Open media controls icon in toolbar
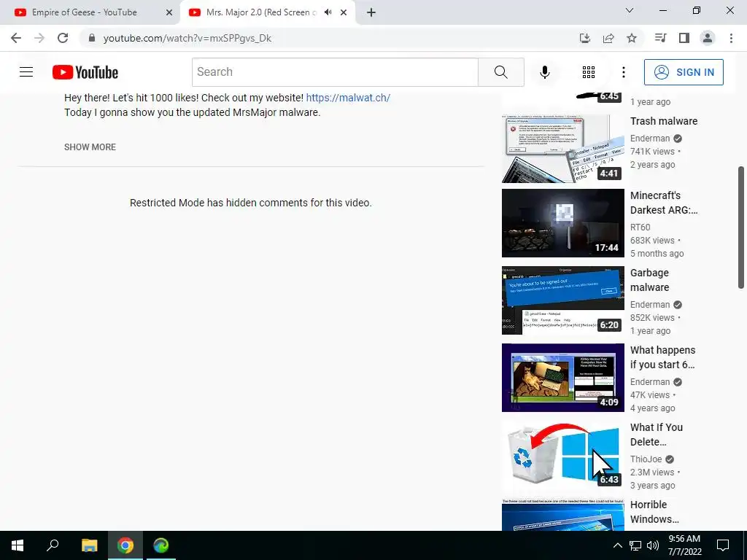747x560 pixels. (x=660, y=38)
